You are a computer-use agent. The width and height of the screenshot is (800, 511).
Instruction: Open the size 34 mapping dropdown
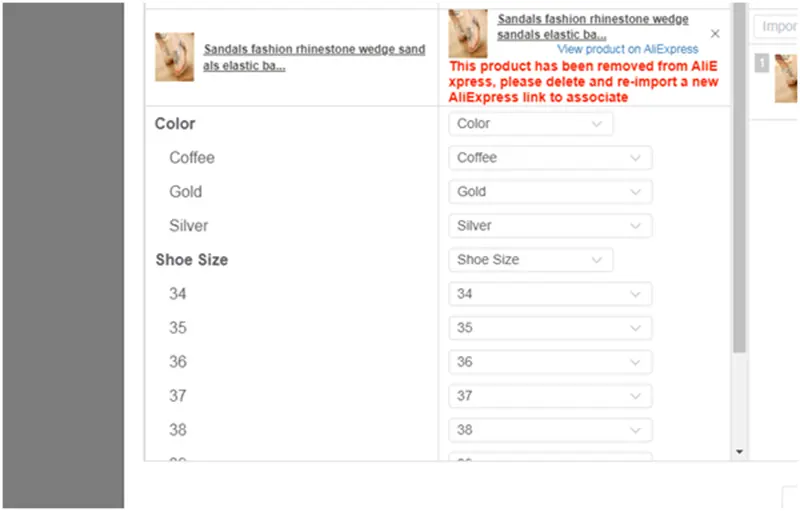click(x=550, y=294)
